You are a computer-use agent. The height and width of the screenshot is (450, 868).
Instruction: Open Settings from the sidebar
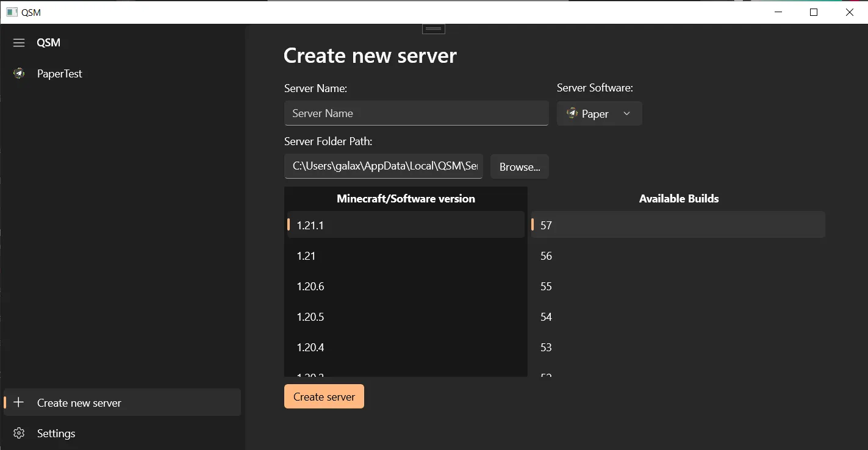click(x=122, y=434)
